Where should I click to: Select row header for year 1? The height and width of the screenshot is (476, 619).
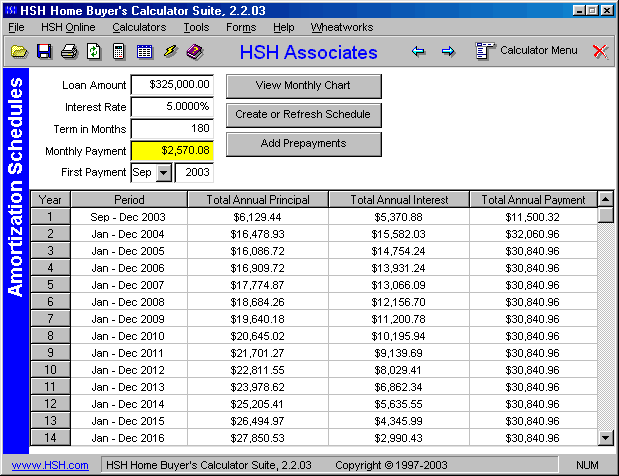50,217
